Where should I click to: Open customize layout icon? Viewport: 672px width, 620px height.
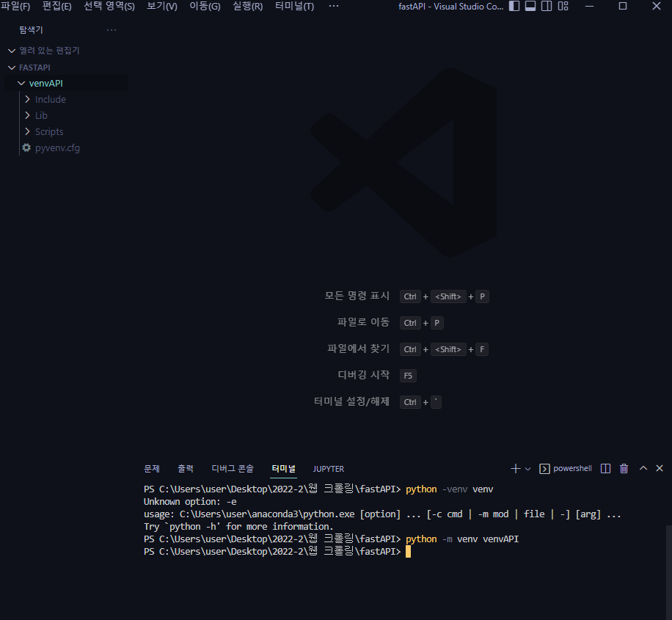pyautogui.click(x=563, y=6)
